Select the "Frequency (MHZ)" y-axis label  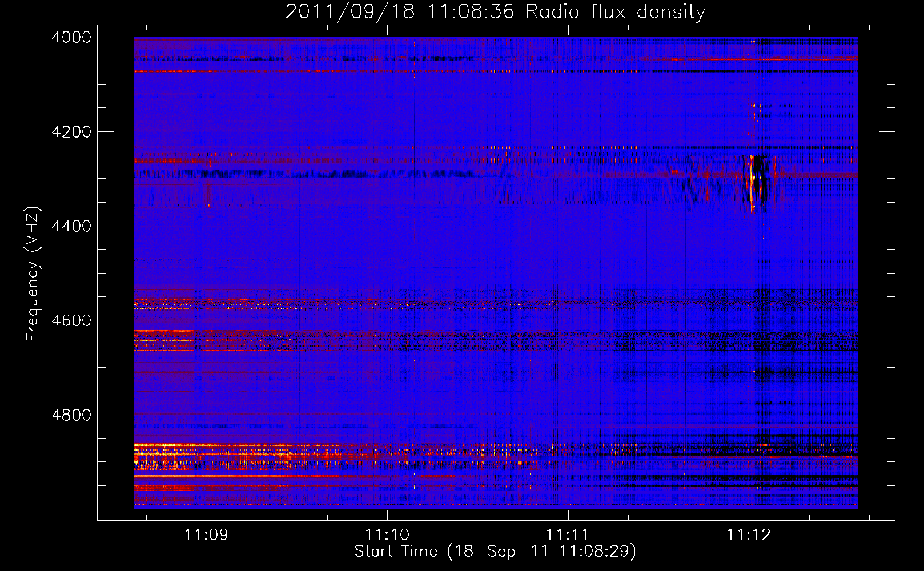33,274
